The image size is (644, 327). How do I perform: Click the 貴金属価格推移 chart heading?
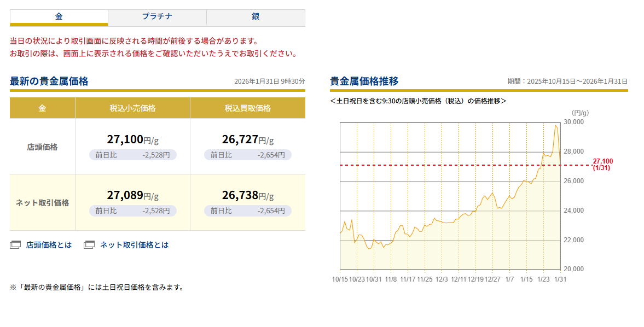coord(364,81)
